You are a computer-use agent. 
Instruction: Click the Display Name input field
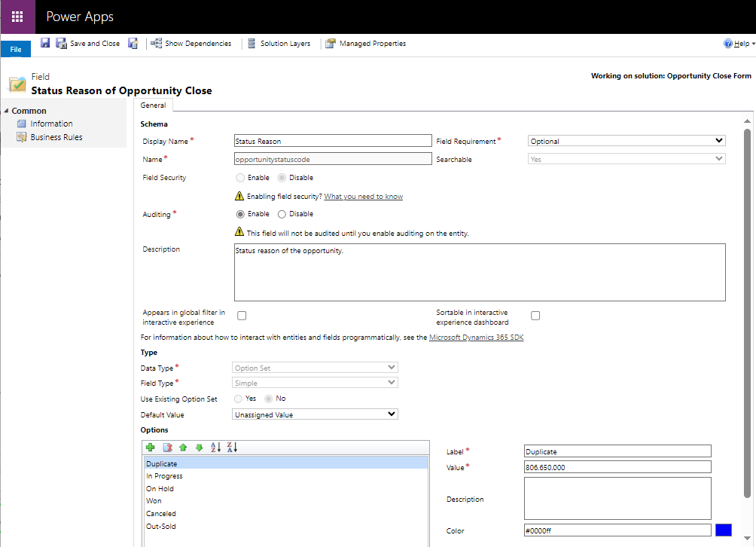[x=333, y=141]
